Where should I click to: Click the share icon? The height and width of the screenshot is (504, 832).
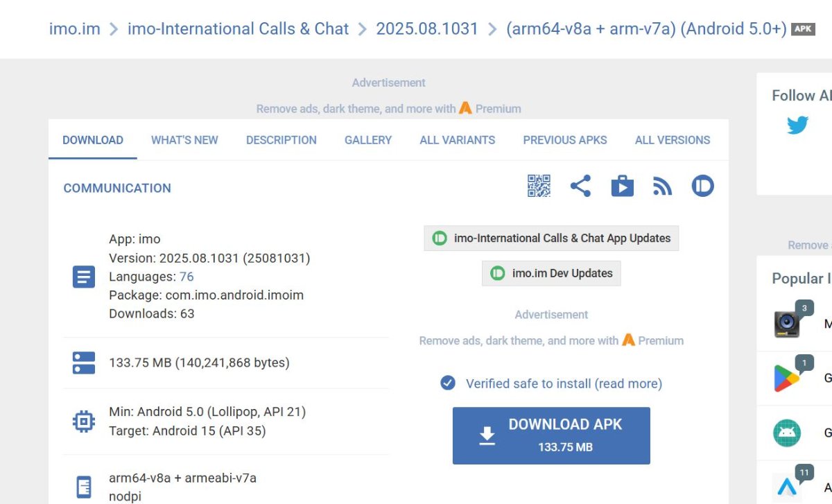click(x=580, y=186)
